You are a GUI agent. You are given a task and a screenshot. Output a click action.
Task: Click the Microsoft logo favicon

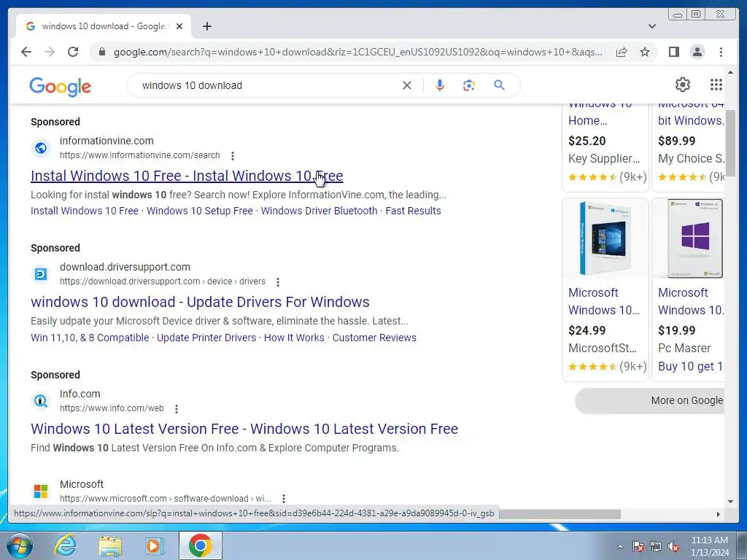pos(41,491)
